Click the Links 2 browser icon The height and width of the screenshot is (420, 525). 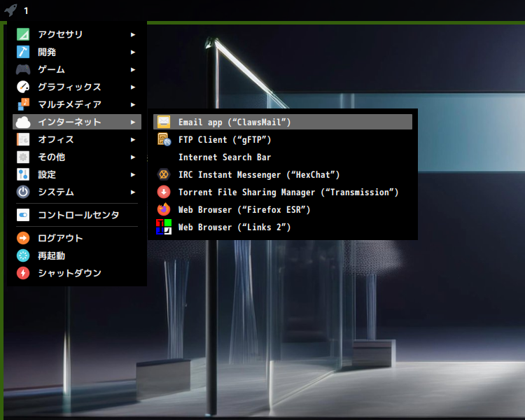click(164, 227)
